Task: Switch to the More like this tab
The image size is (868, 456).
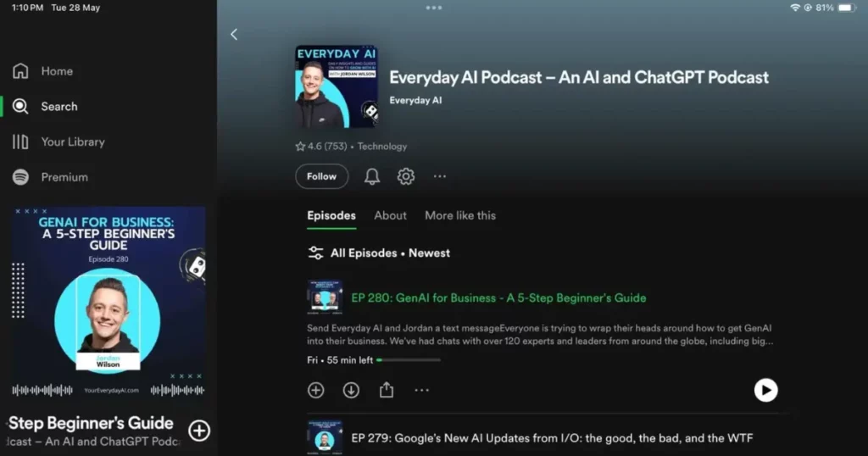Action: coord(460,216)
